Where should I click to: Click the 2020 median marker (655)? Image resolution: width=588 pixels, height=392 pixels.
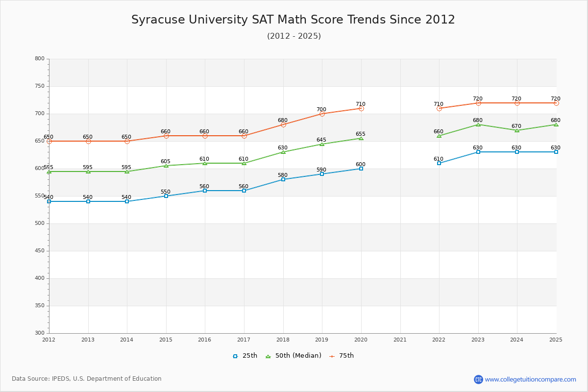tap(361, 138)
